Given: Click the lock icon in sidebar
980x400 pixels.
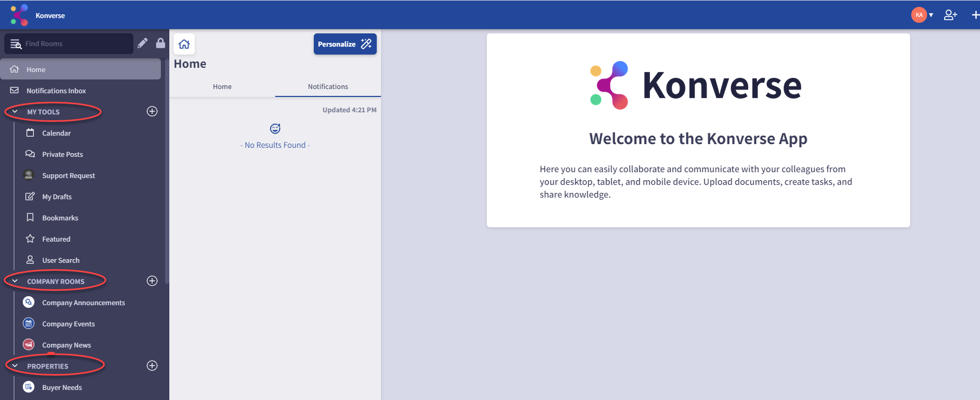Looking at the screenshot, I should [160, 43].
